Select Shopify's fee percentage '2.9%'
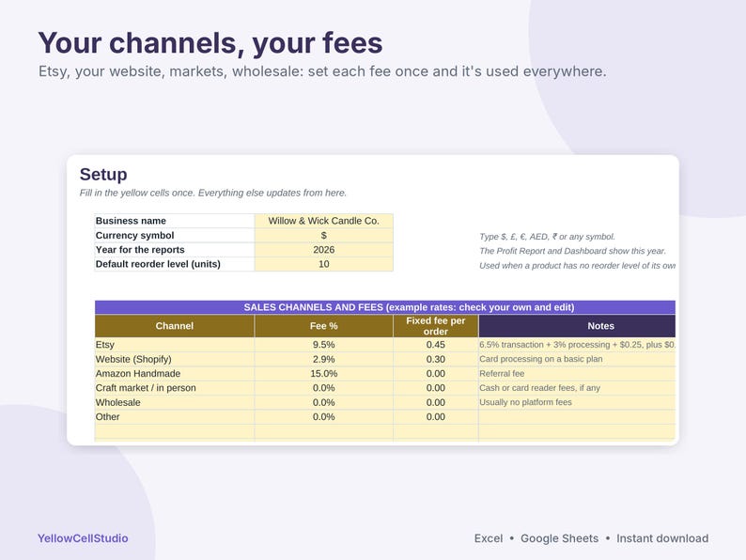 point(323,359)
